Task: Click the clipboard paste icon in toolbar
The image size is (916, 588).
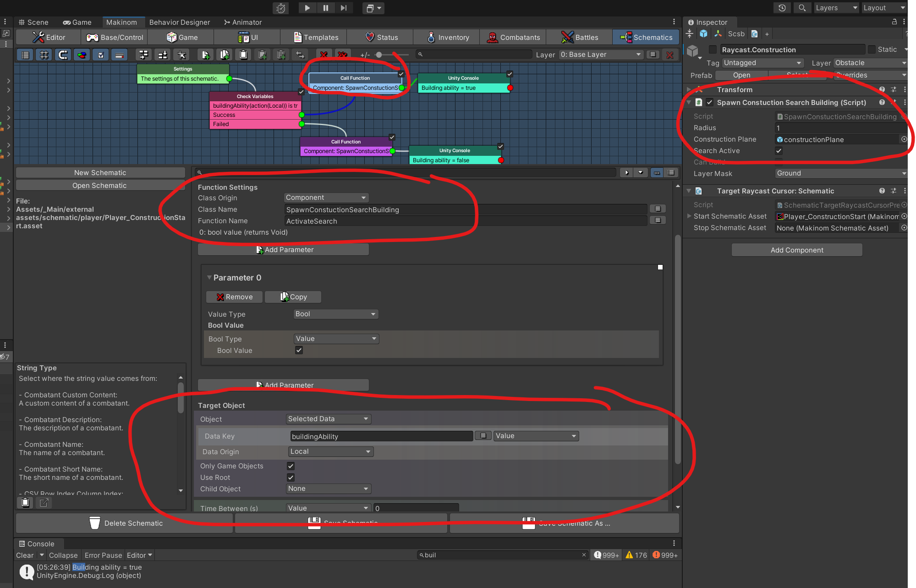Action: click(x=243, y=55)
